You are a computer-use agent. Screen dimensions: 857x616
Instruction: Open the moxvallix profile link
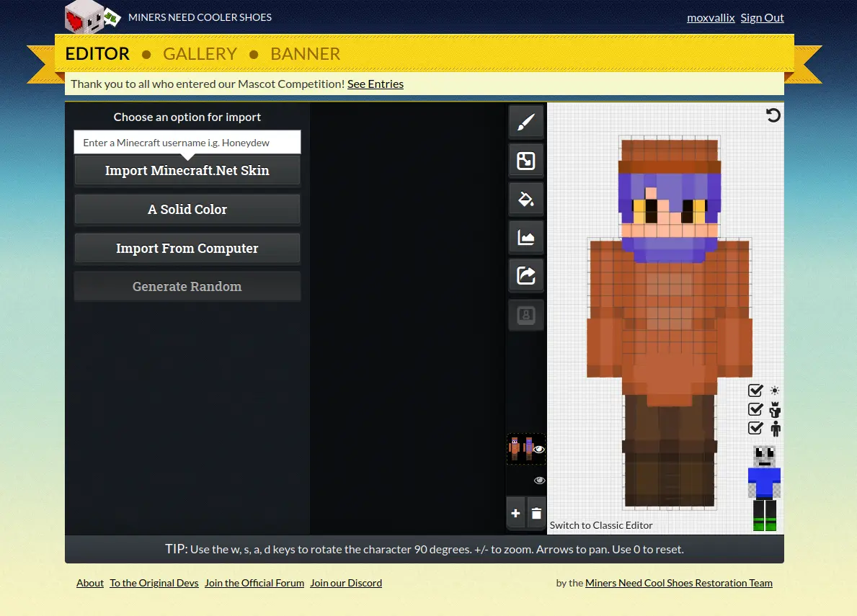tap(711, 18)
